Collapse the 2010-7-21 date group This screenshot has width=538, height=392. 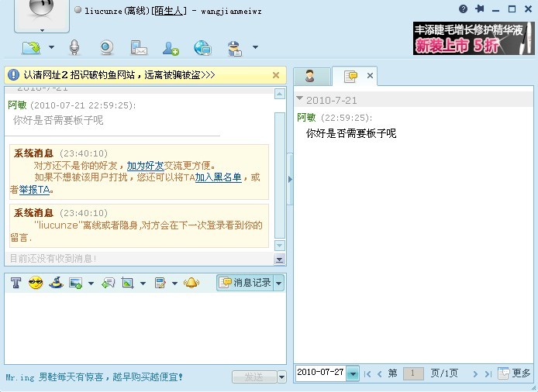300,99
